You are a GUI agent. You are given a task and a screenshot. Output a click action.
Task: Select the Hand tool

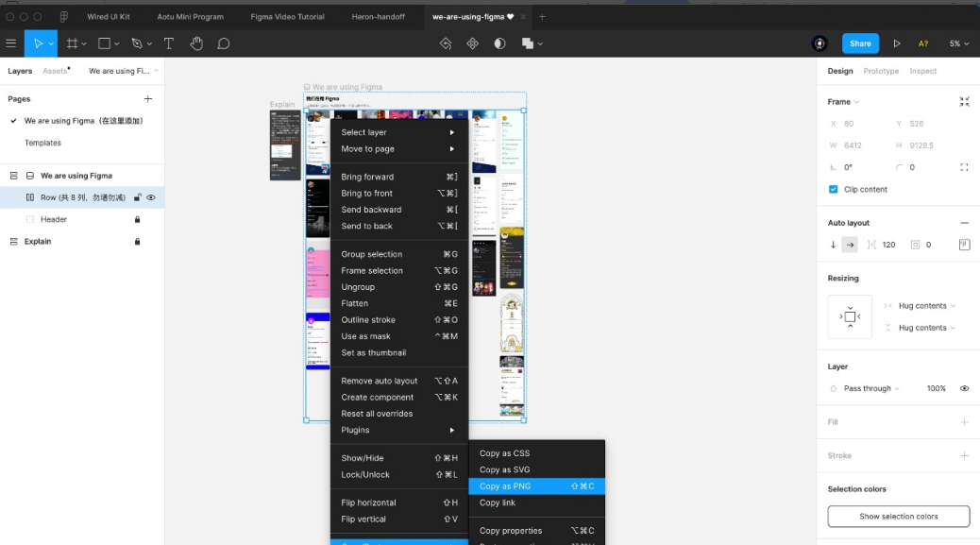tap(196, 43)
